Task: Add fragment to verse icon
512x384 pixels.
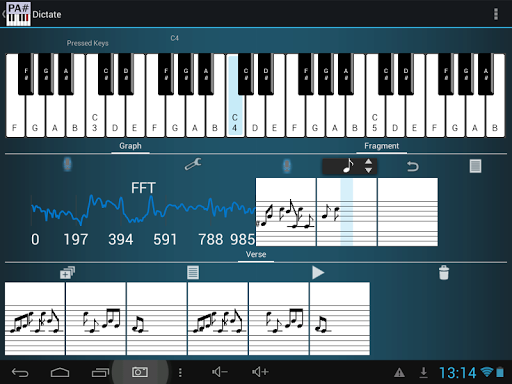Action: pos(67,272)
